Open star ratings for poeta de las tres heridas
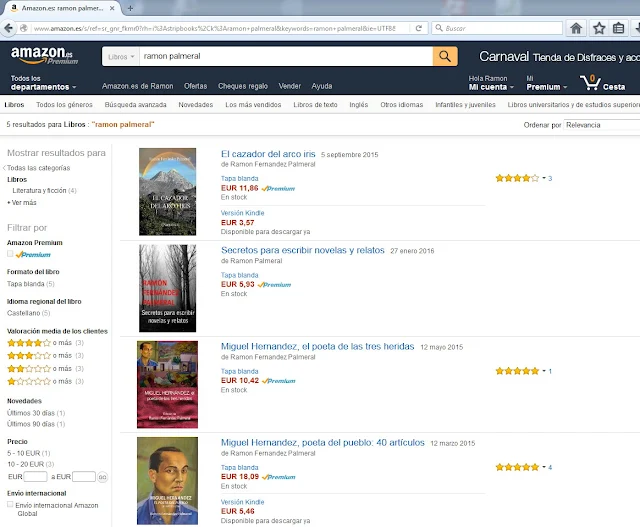Image resolution: width=640 pixels, height=527 pixels. [x=517, y=371]
